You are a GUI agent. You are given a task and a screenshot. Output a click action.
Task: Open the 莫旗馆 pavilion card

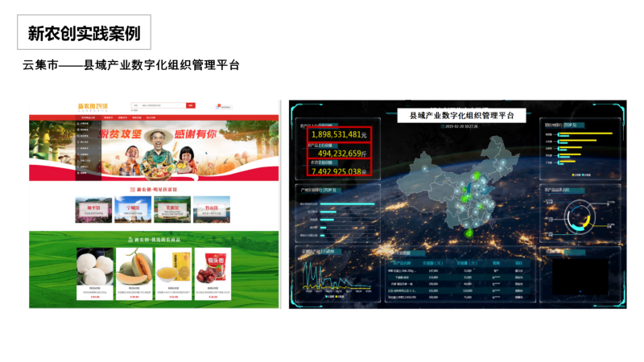(172, 210)
